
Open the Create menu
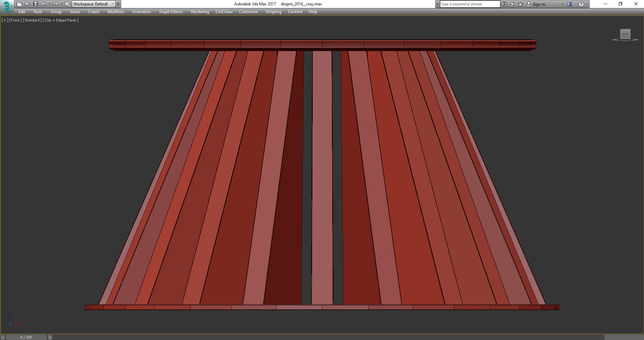pos(94,12)
